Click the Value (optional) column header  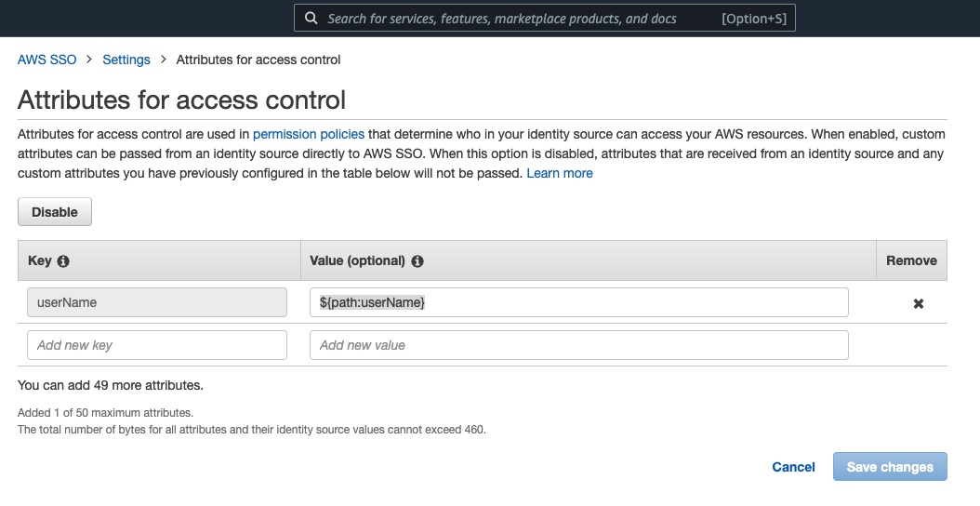pos(357,260)
